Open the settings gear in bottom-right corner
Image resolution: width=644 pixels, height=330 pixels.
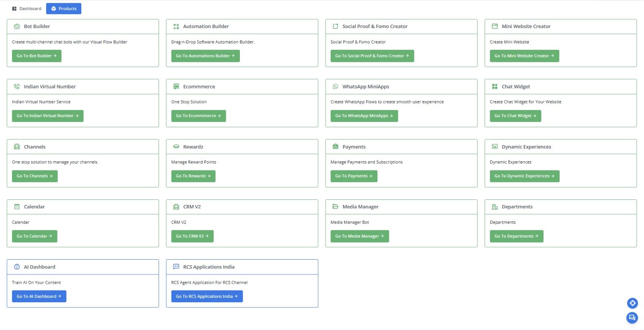(632, 303)
